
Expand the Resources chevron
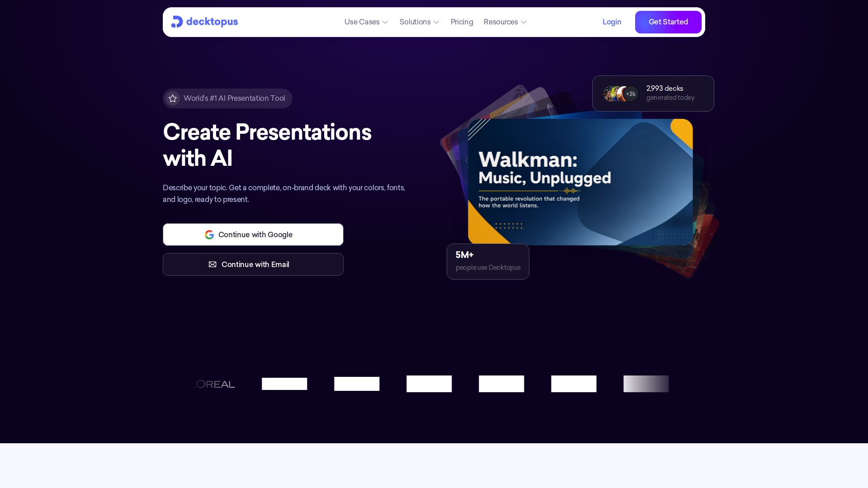(524, 22)
